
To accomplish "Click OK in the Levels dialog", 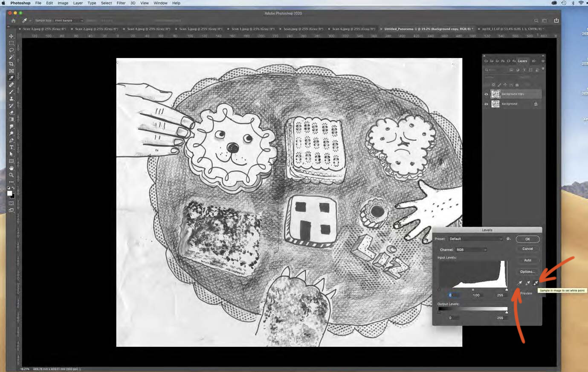I will click(527, 239).
